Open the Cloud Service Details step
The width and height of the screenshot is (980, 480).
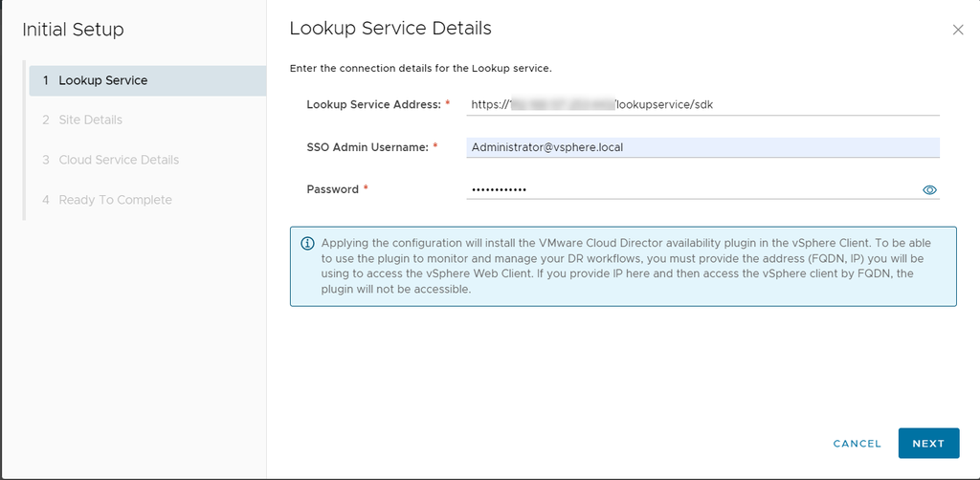point(118,160)
